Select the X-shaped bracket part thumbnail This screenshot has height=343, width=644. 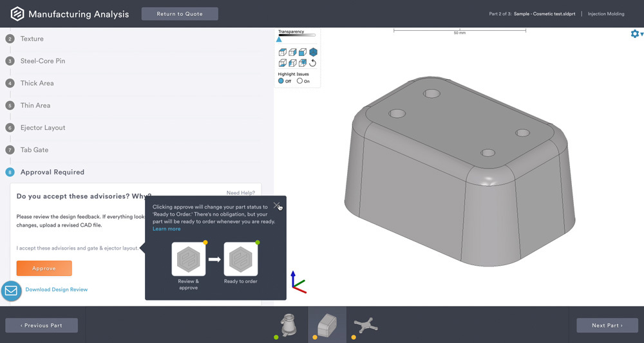[x=365, y=324]
